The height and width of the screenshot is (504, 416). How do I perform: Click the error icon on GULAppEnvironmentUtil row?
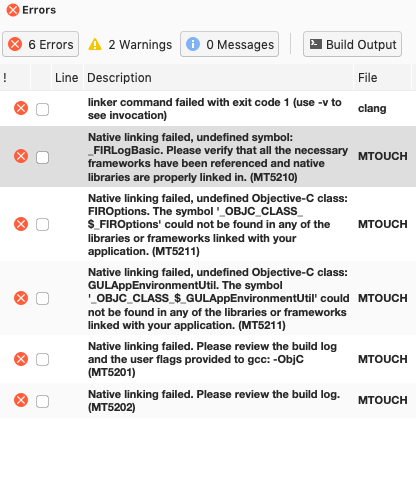(x=21, y=298)
